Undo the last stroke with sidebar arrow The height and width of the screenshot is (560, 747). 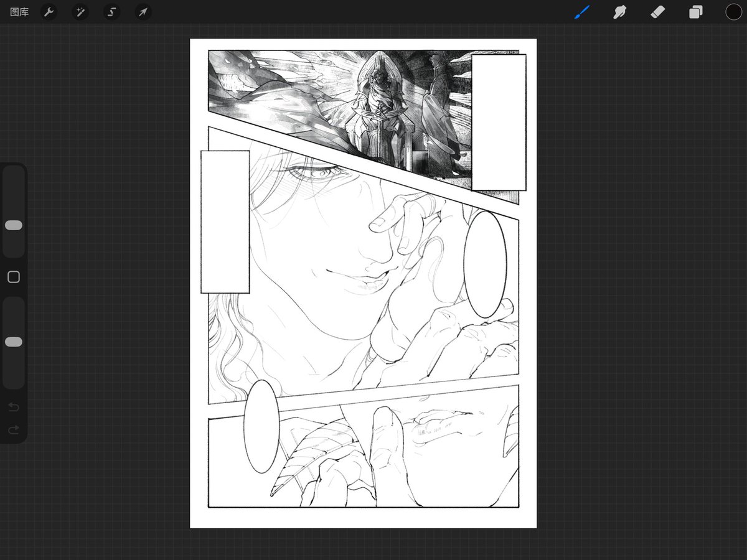pyautogui.click(x=14, y=408)
